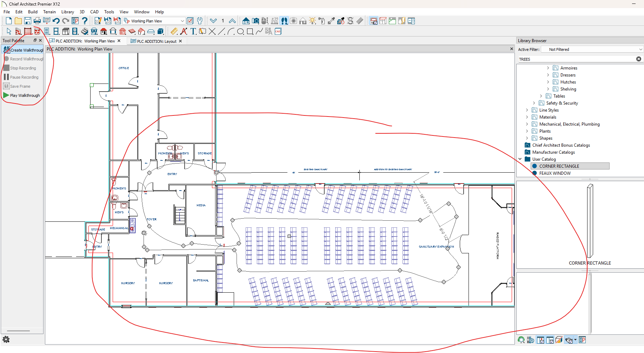Viewport: 644px width, 353px height.
Task: Click the Material Eyedropper icon
Action: 331,21
